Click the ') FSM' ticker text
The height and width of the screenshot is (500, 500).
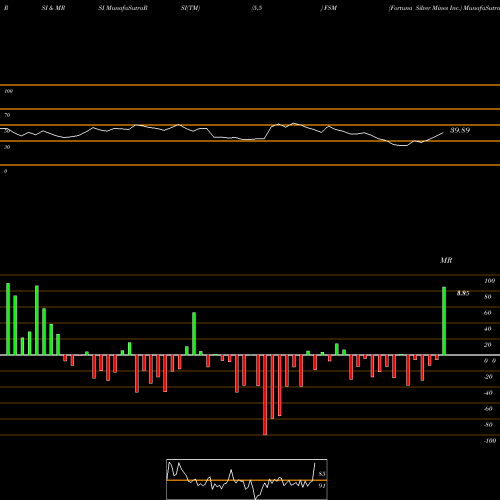pos(329,8)
